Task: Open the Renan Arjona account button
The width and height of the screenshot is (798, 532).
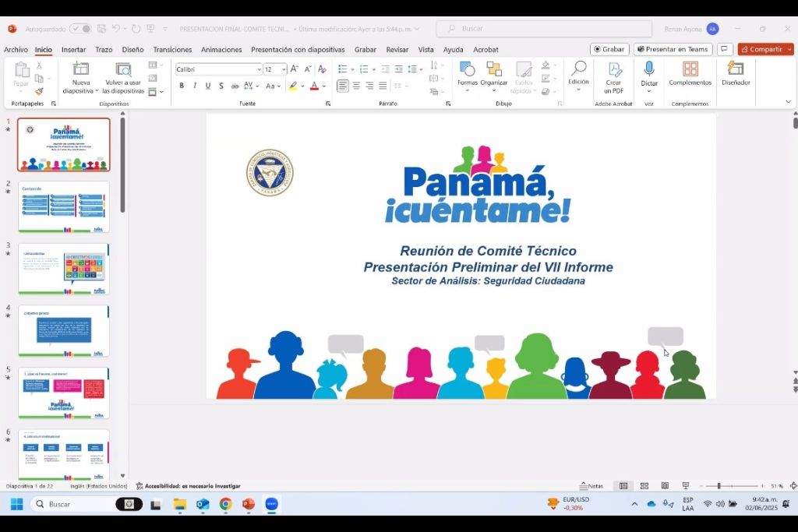Action: click(x=691, y=29)
